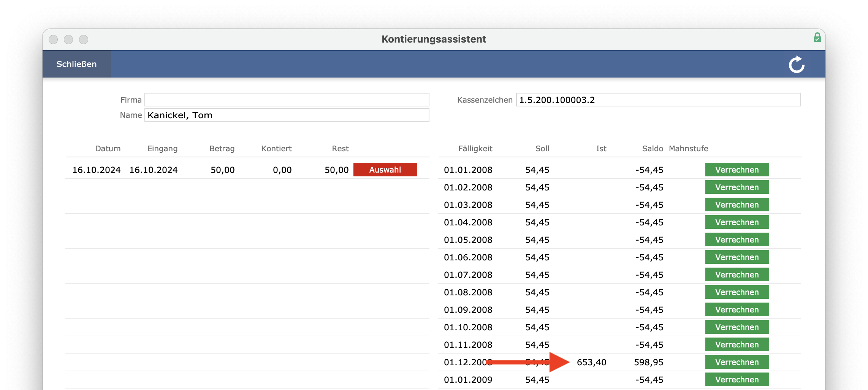Click the Rest column header

click(340, 149)
